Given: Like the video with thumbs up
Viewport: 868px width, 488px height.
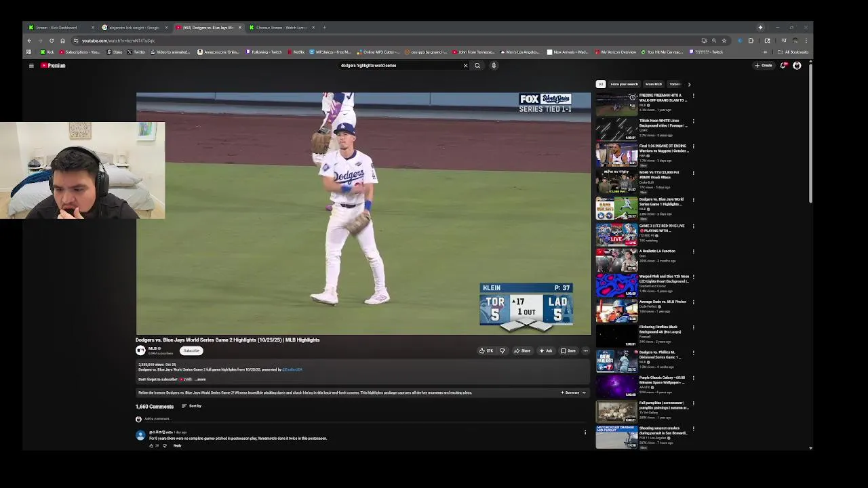Looking at the screenshot, I should [486, 351].
